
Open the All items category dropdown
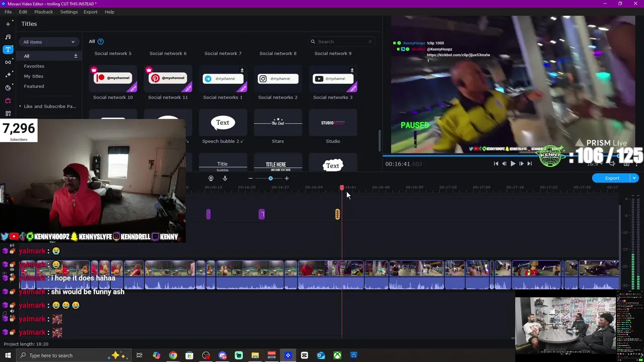(x=49, y=42)
